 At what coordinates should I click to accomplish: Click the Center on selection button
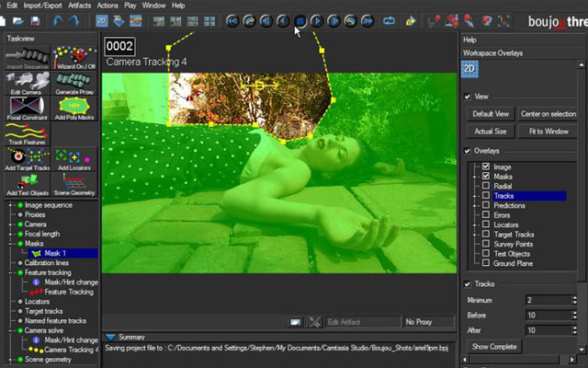[x=548, y=114]
